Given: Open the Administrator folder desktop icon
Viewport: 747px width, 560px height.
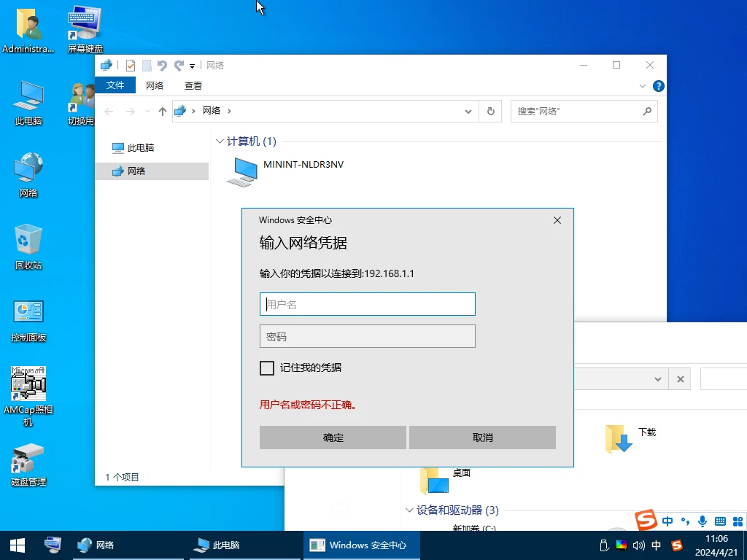Looking at the screenshot, I should [x=28, y=29].
